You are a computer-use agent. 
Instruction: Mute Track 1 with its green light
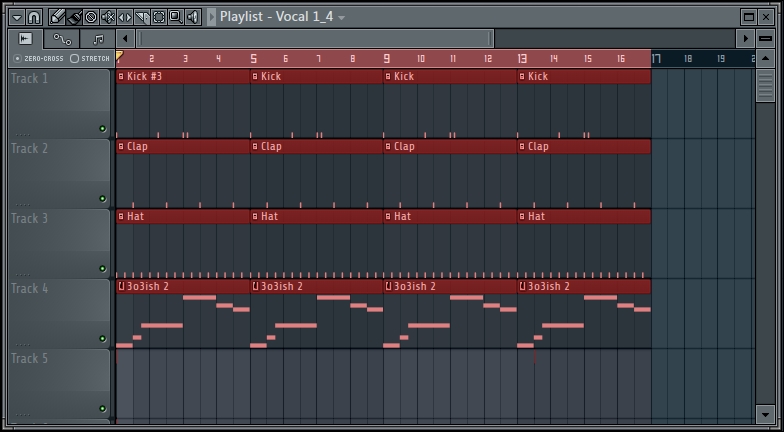coord(102,128)
